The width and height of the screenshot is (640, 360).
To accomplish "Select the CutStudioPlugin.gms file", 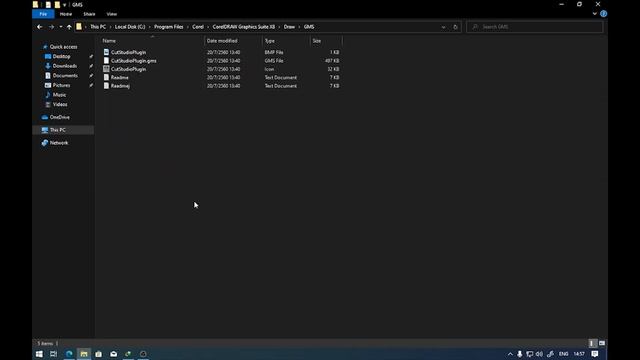I will coord(133,61).
